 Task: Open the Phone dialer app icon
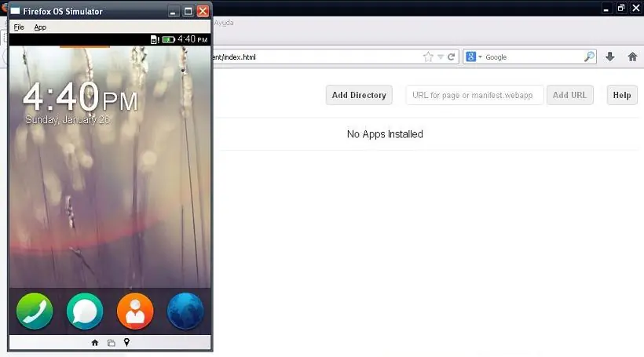[35, 311]
